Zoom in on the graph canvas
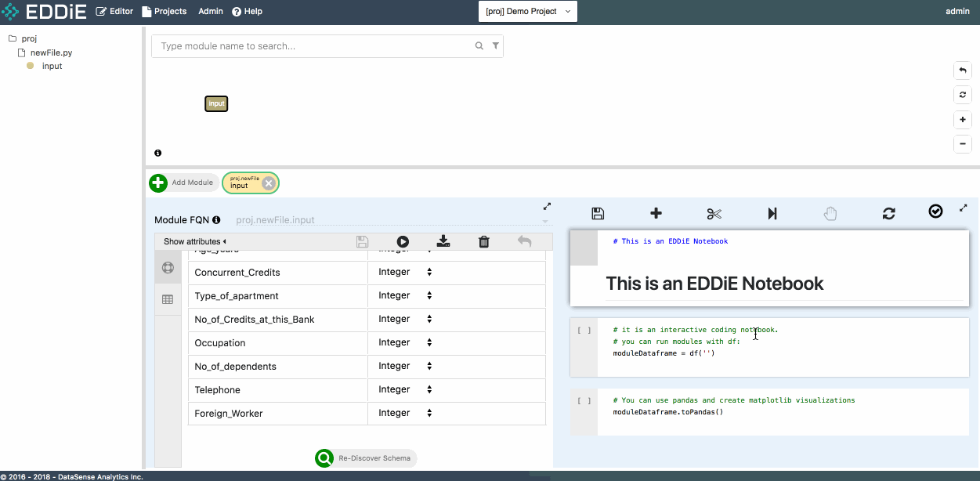The width and height of the screenshot is (980, 481). pos(963,120)
